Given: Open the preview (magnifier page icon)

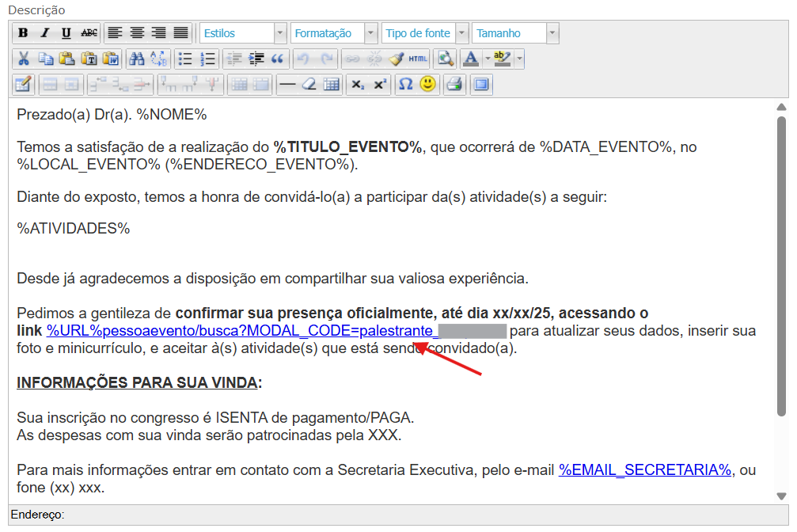Looking at the screenshot, I should (x=446, y=59).
